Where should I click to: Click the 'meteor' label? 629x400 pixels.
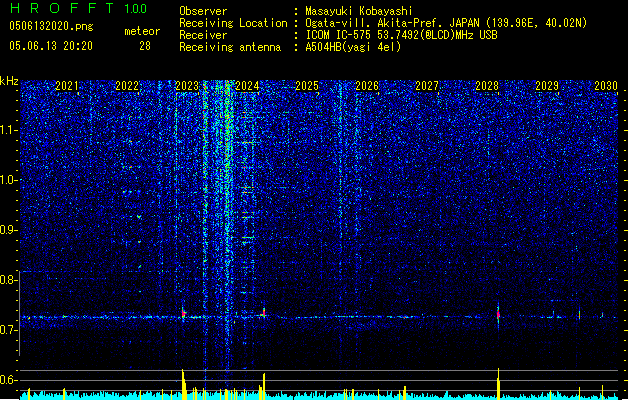pyautogui.click(x=142, y=31)
